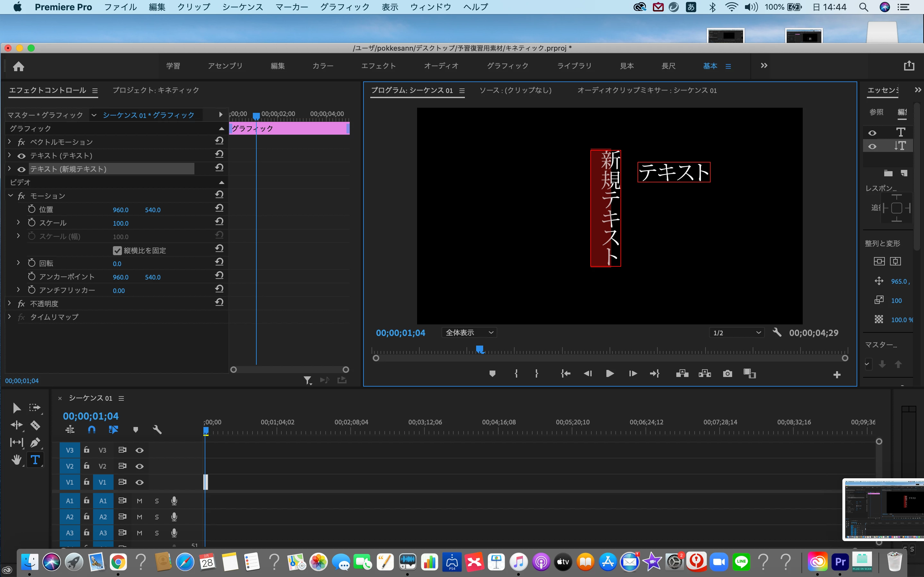Click the Program monitor playhead marker

pos(480,349)
